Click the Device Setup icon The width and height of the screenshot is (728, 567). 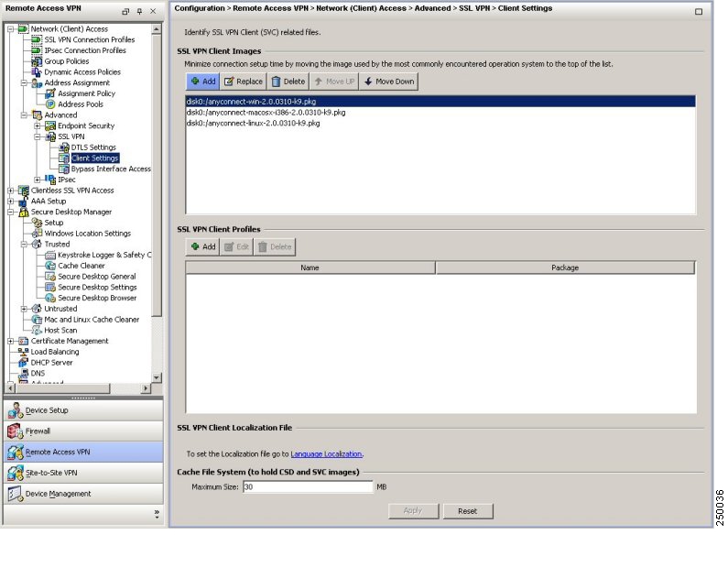coord(16,411)
